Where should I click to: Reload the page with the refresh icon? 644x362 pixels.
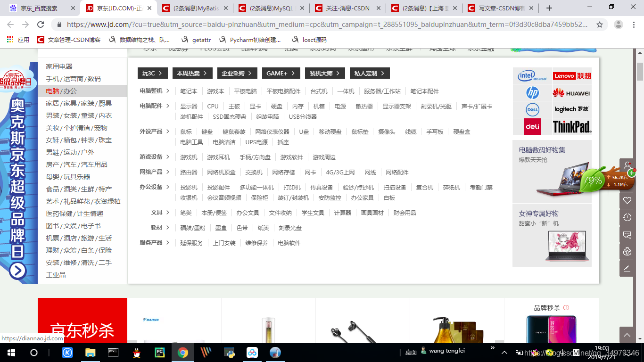coord(41,25)
